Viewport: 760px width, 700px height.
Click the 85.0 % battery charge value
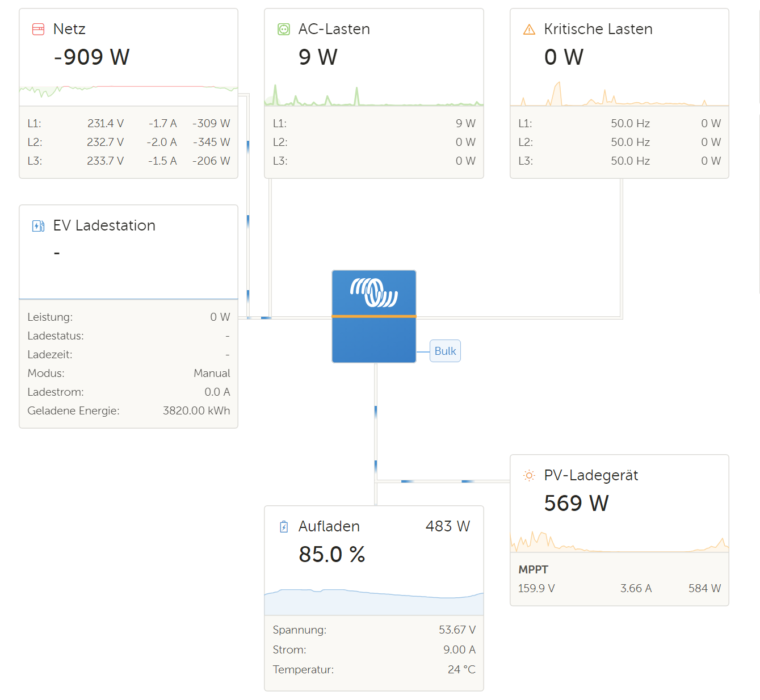point(332,554)
